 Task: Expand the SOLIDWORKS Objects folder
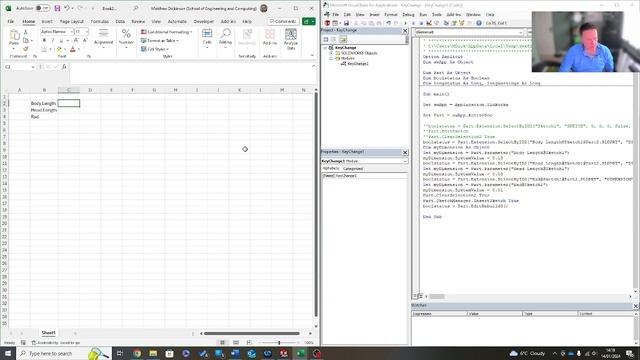pyautogui.click(x=331, y=53)
